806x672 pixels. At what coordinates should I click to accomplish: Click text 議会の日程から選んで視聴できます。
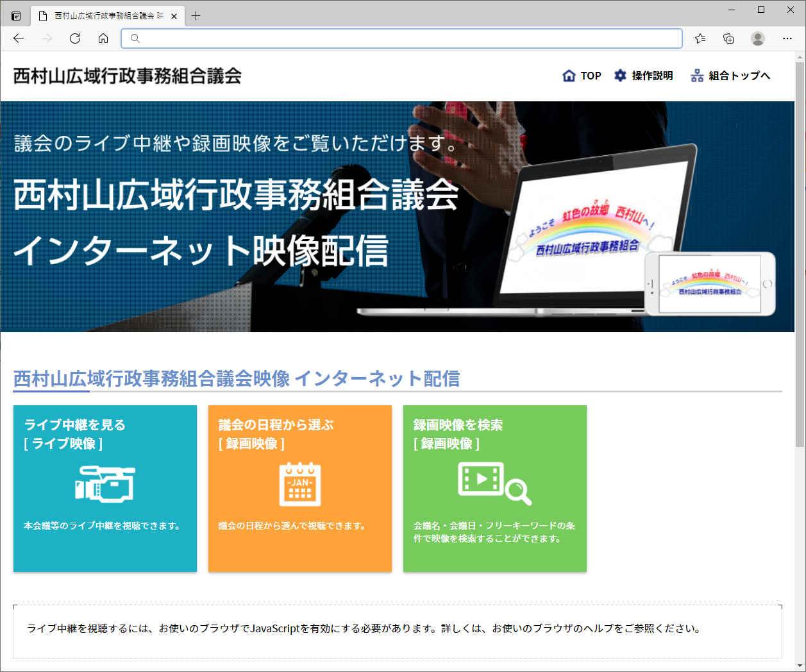pyautogui.click(x=293, y=526)
